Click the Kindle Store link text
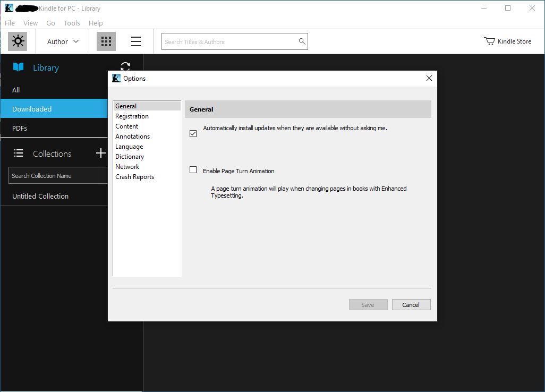 [514, 41]
